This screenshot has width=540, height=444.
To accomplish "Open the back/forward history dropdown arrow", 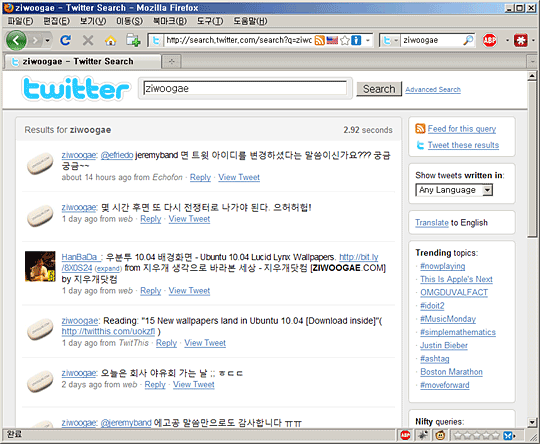I will (x=47, y=41).
